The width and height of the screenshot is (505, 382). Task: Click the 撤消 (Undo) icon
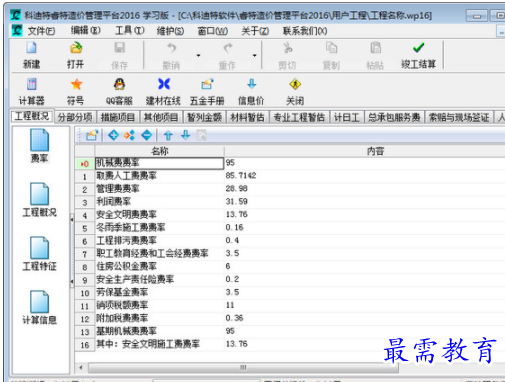(171, 48)
